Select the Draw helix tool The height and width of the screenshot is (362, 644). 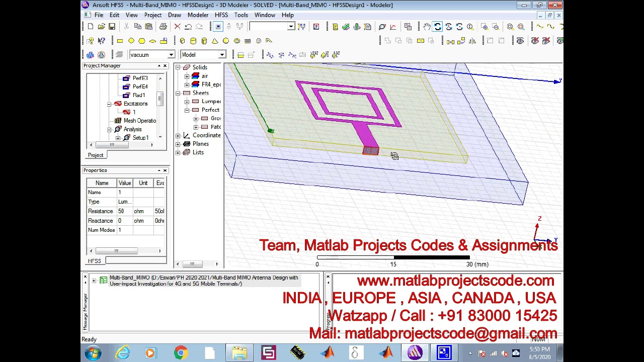[248, 41]
